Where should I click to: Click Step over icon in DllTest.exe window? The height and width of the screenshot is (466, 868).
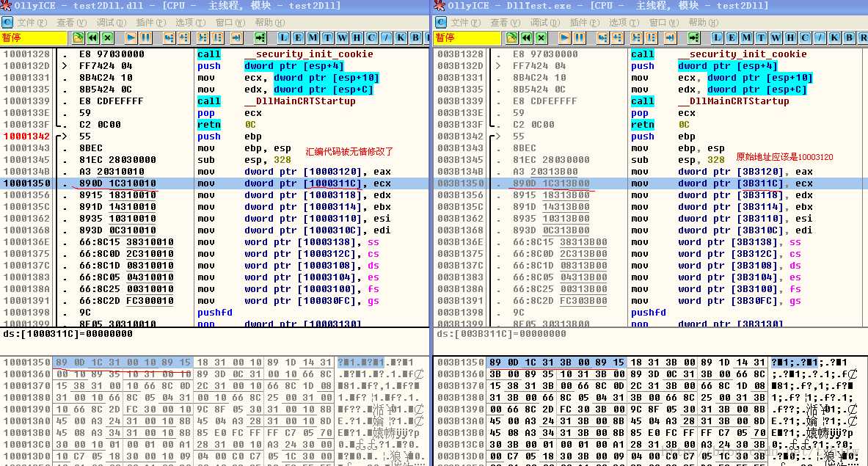pos(618,37)
